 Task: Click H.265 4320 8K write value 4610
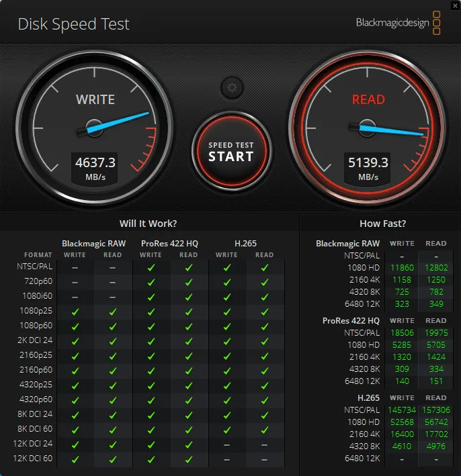click(402, 446)
